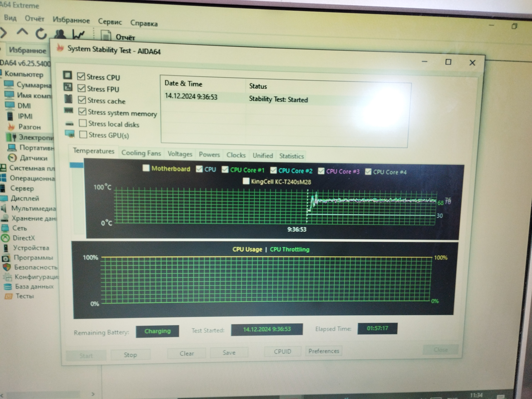Click the monitor icon beside Stress GPU(s)
Viewport: 532px width, 399px height.
(x=70, y=134)
